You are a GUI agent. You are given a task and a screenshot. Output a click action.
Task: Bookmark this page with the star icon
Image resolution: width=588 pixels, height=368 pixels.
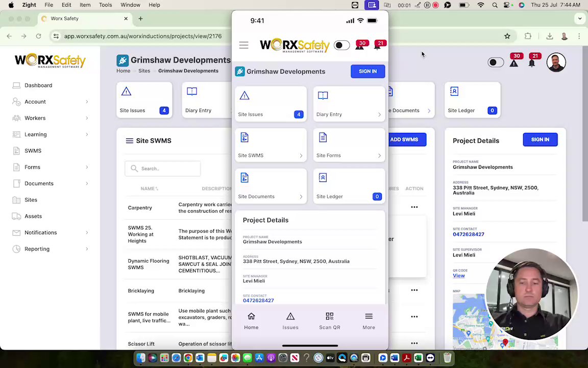pyautogui.click(x=507, y=36)
